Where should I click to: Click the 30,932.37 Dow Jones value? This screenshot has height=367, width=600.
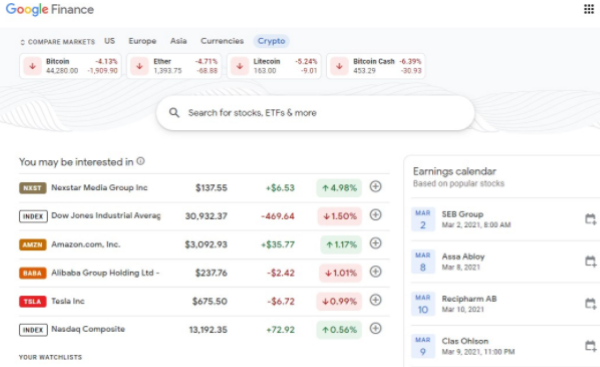pyautogui.click(x=206, y=216)
